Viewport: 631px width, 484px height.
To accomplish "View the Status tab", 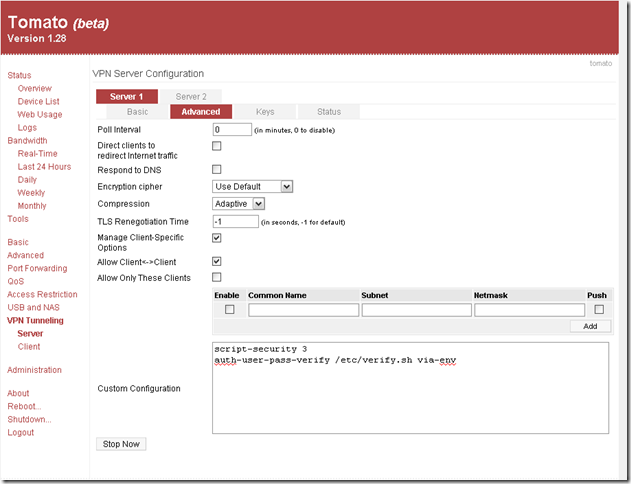I will point(328,112).
